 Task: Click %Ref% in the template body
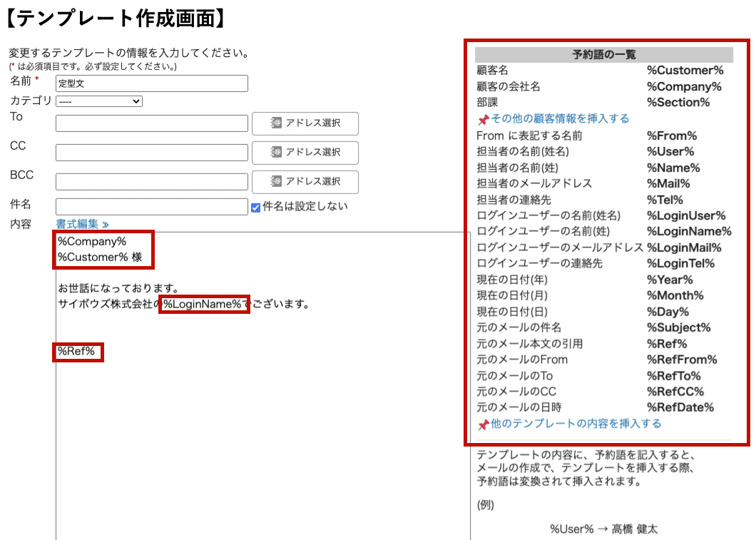coord(76,352)
